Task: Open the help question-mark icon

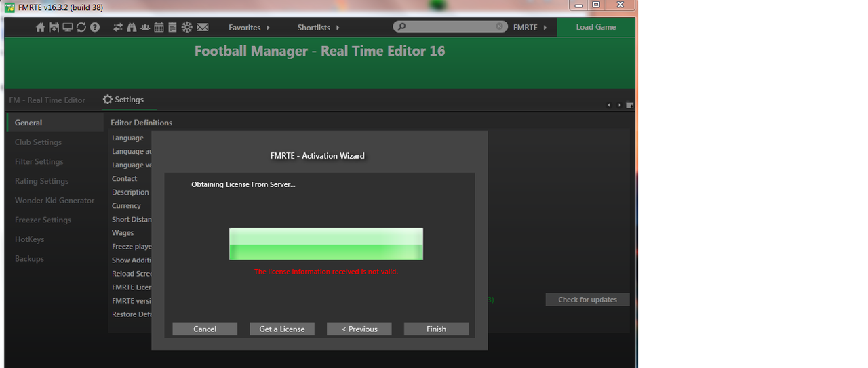Action: coord(95,27)
